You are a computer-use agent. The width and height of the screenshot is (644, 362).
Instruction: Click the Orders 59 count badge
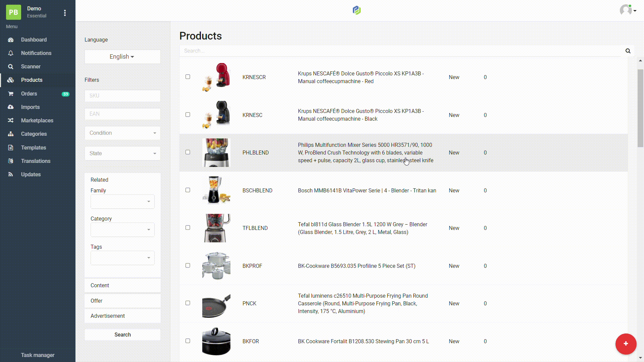[x=65, y=94]
